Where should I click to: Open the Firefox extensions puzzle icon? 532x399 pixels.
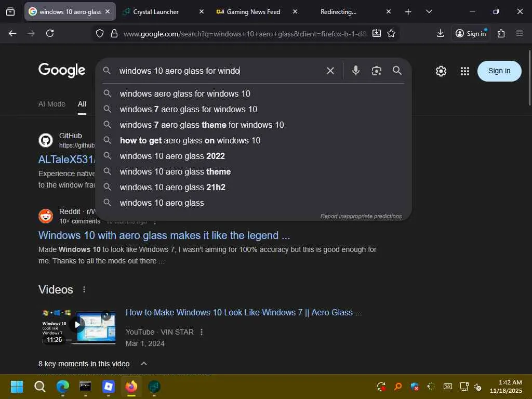(501, 33)
